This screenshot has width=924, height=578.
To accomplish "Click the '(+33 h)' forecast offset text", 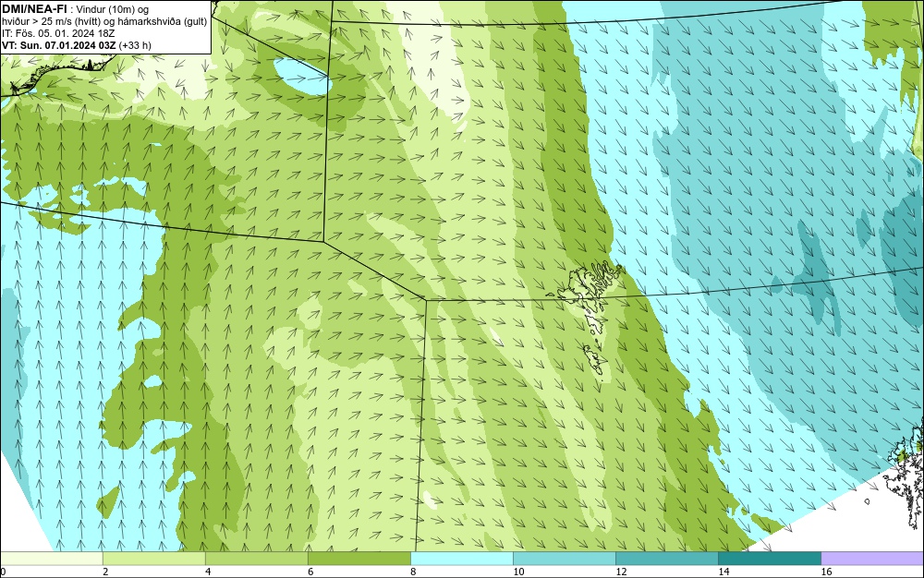I will click(x=135, y=45).
